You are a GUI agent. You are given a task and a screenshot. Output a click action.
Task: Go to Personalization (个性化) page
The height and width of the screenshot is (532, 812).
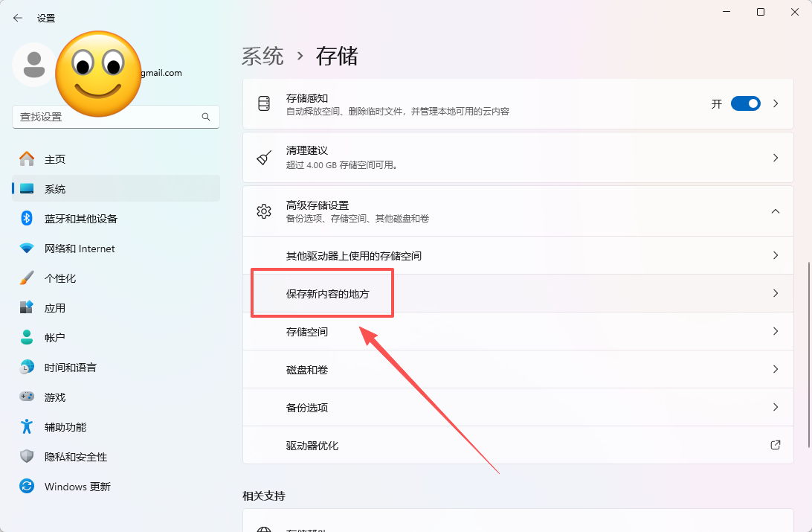pos(60,278)
